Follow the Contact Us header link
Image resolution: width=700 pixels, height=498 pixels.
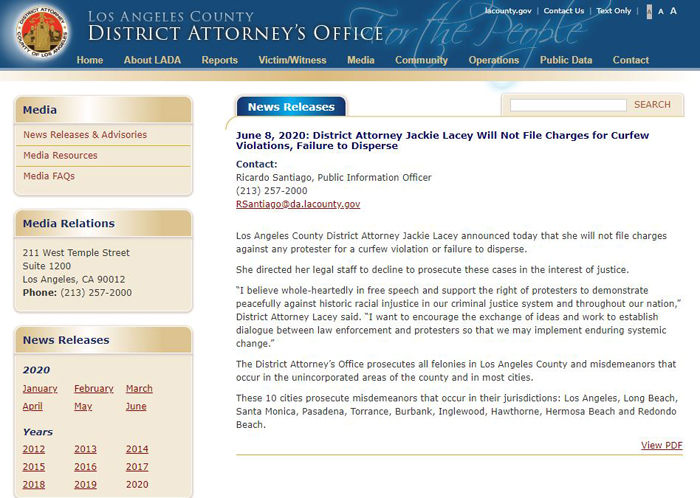[x=564, y=11]
